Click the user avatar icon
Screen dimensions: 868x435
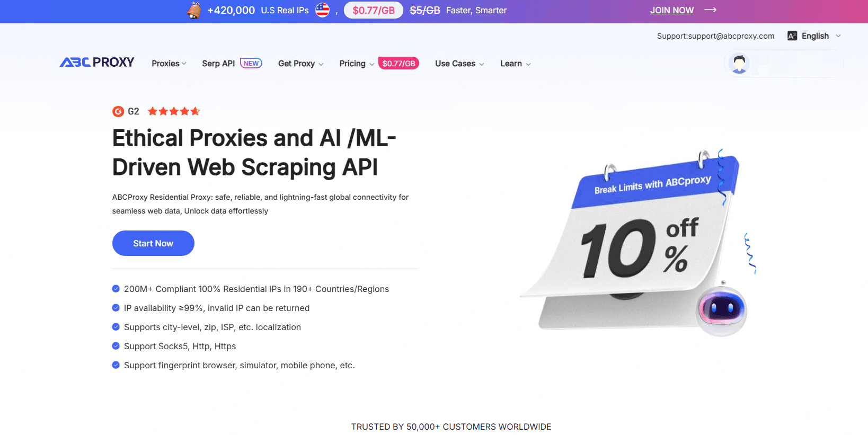(739, 64)
